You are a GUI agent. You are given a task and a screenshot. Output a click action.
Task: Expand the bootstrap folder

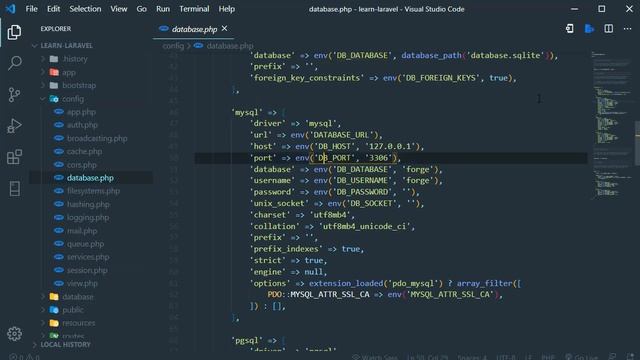click(x=79, y=85)
